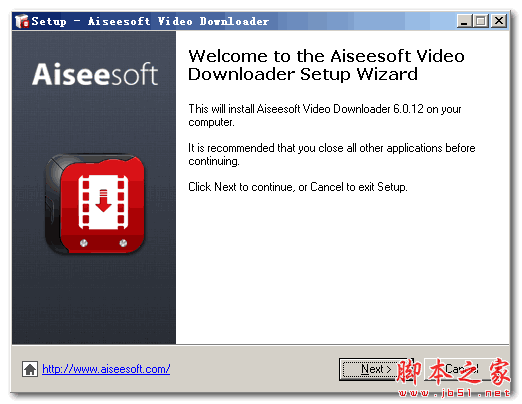The height and width of the screenshot is (404, 522).
Task: Click the red Chinese watermark characters
Action: coord(453,372)
